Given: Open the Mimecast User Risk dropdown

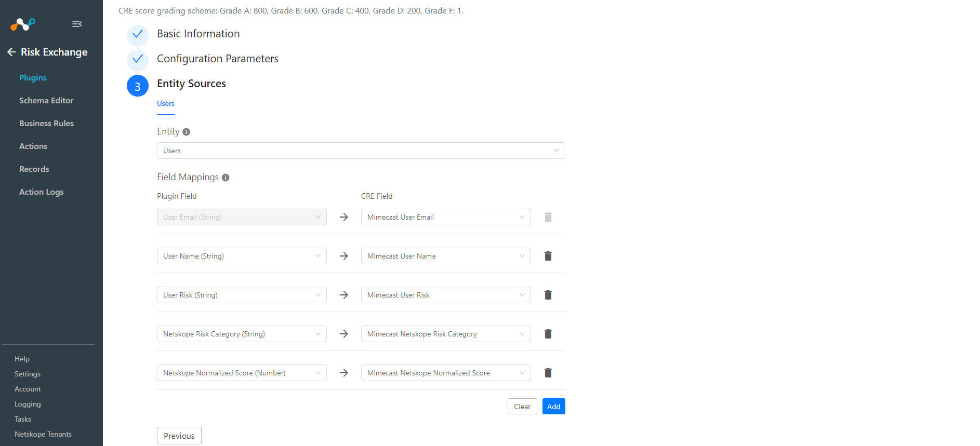Looking at the screenshot, I should (x=446, y=295).
